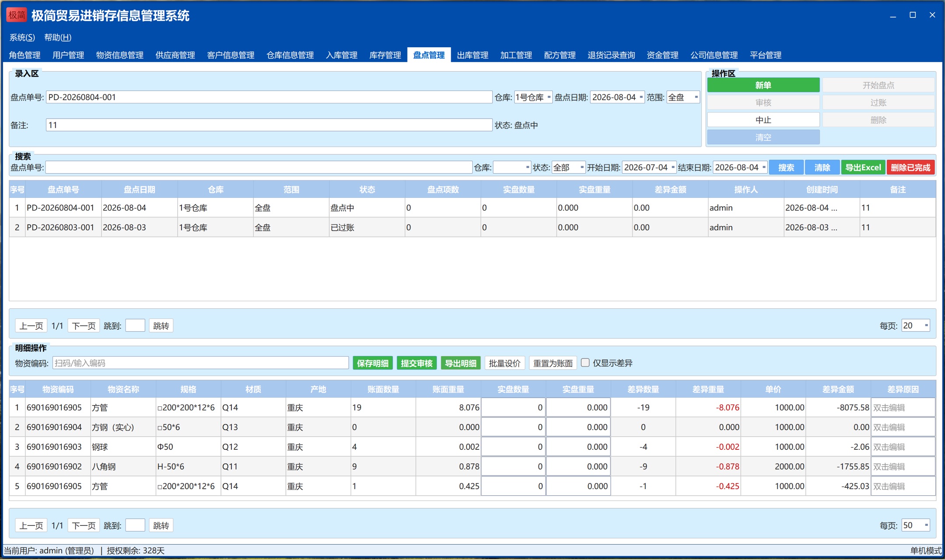The width and height of the screenshot is (945, 560).
Task: Switch to the 入库管理 tab
Action: 342,55
